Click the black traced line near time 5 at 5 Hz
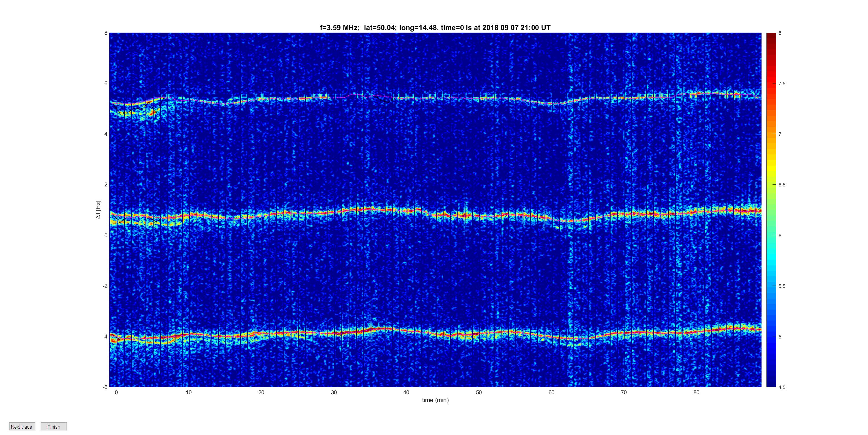Screen dimensions: 868x435 coord(152,106)
